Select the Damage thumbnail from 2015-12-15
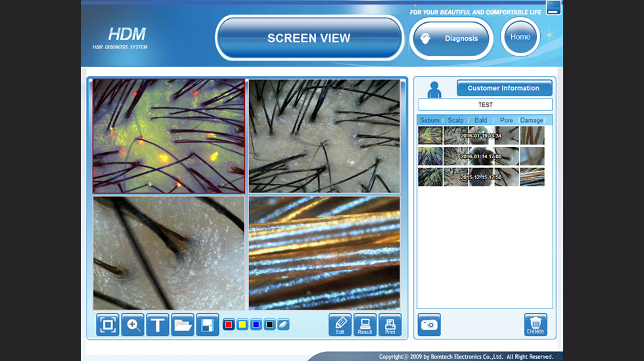 tap(532, 177)
